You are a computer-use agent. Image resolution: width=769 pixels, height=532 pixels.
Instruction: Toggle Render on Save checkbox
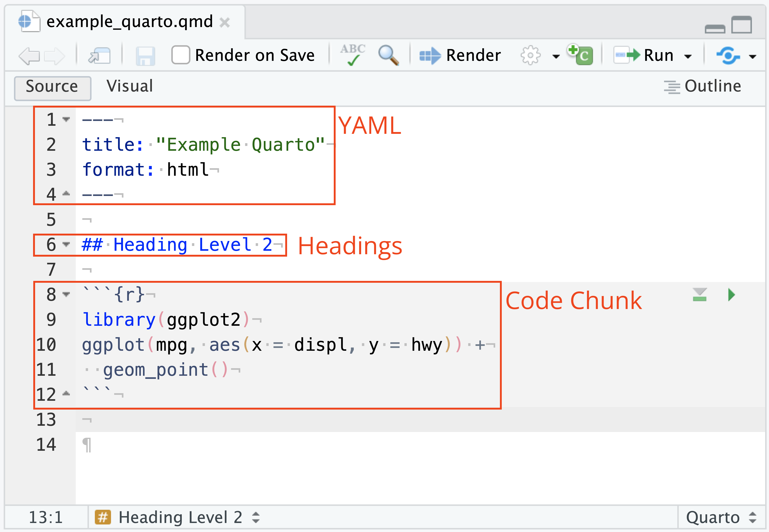pos(181,55)
